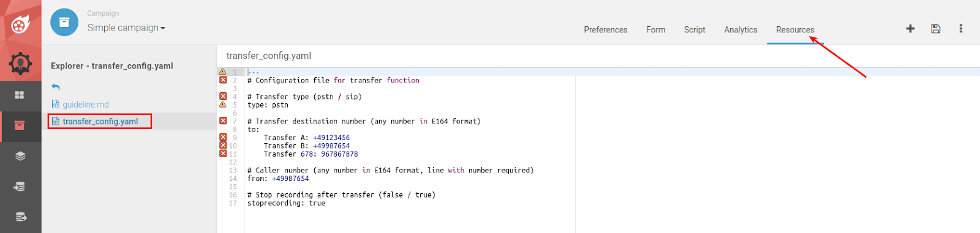The width and height of the screenshot is (980, 233).
Task: Switch to the Preferences tab
Action: pyautogui.click(x=606, y=29)
